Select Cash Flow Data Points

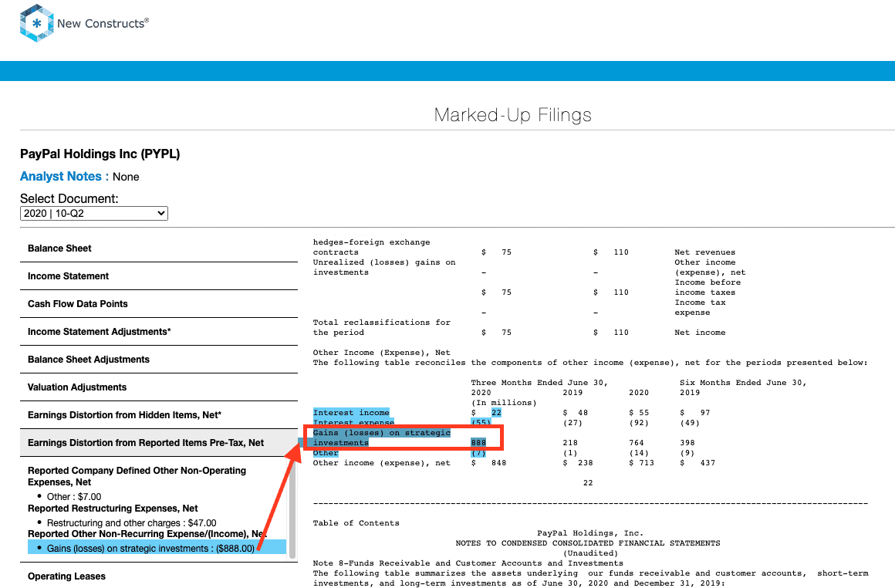click(x=159, y=304)
